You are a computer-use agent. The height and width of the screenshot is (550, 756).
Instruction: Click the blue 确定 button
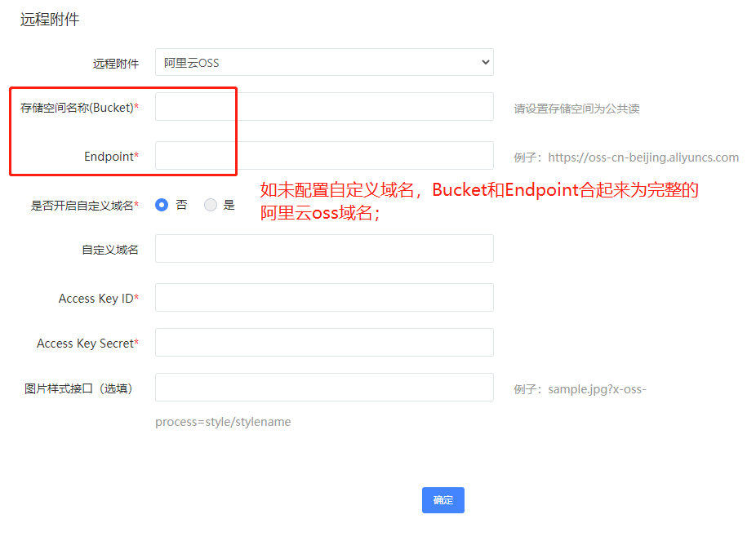443,500
